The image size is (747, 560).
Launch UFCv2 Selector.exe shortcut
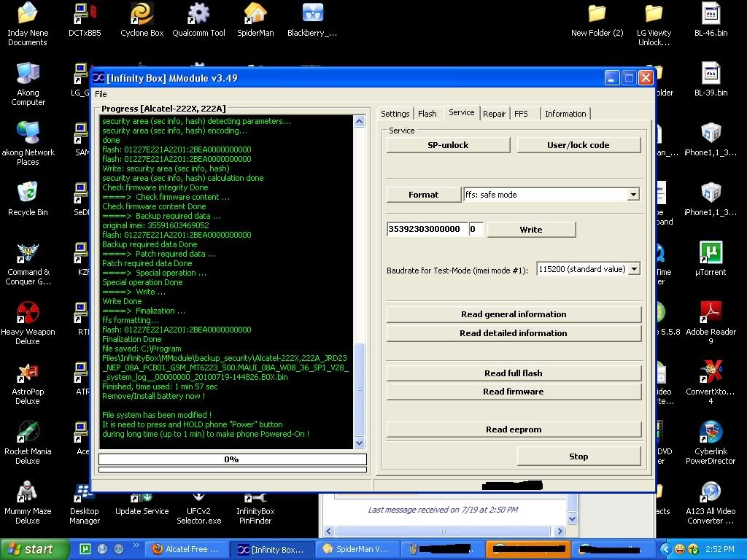198,510
